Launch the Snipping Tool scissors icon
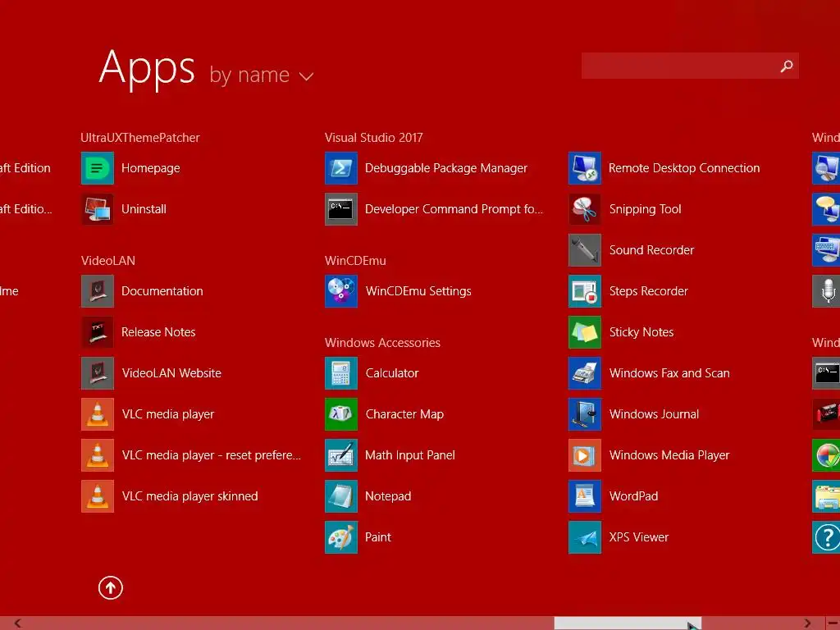 (585, 209)
